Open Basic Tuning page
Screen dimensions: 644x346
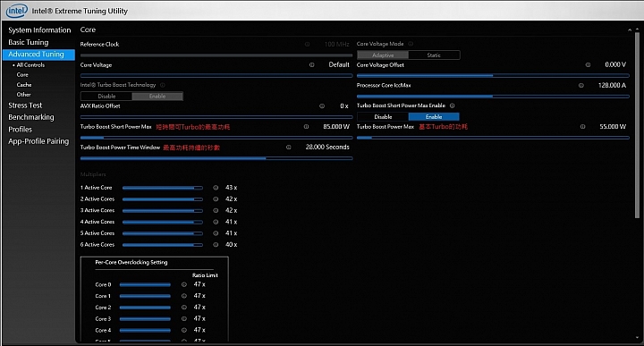click(x=29, y=42)
